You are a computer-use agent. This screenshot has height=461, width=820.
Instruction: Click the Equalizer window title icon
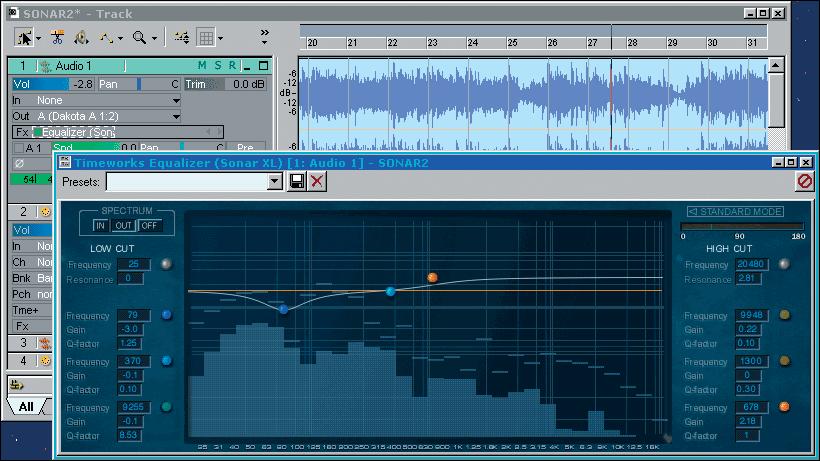click(65, 163)
